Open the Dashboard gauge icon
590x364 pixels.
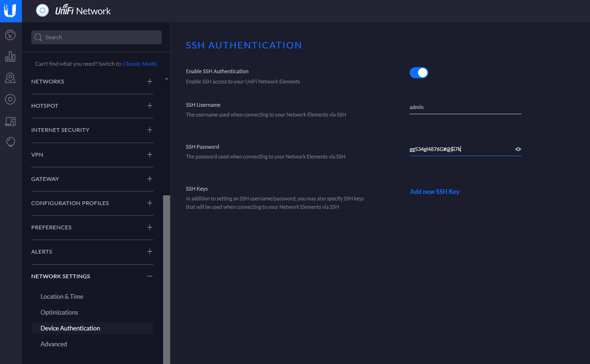tap(10, 35)
